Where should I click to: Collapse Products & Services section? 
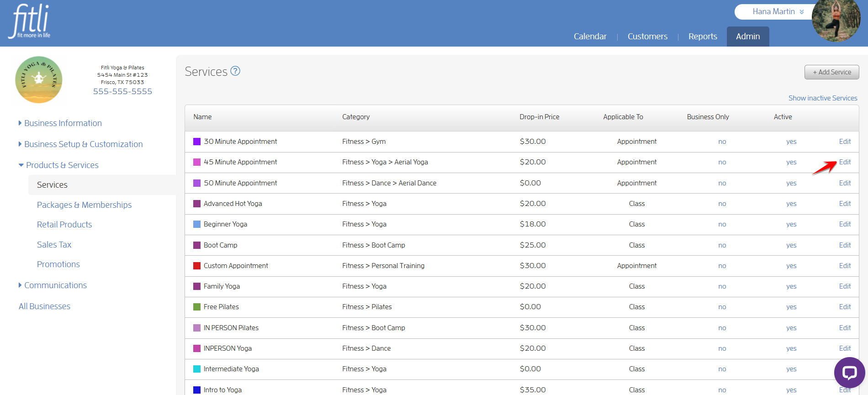(x=58, y=165)
